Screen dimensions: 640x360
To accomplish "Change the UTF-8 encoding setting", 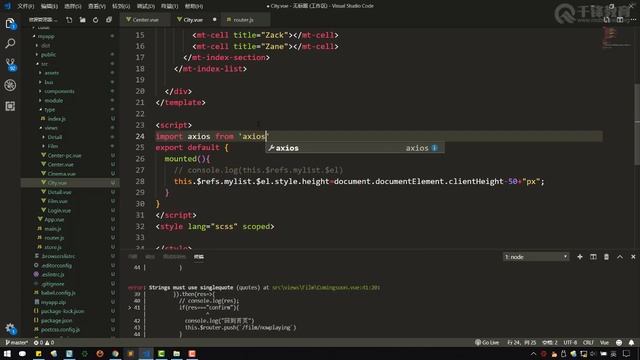I will 570,342.
